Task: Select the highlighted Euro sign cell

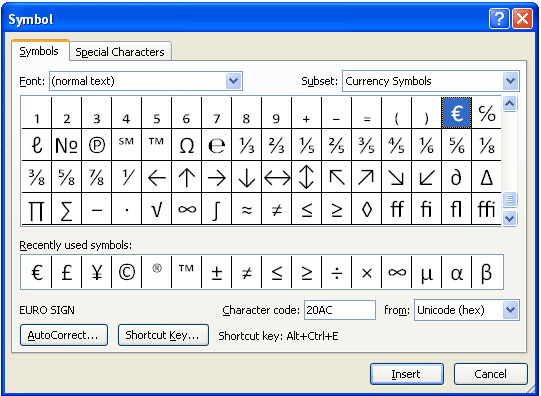Action: click(x=456, y=113)
